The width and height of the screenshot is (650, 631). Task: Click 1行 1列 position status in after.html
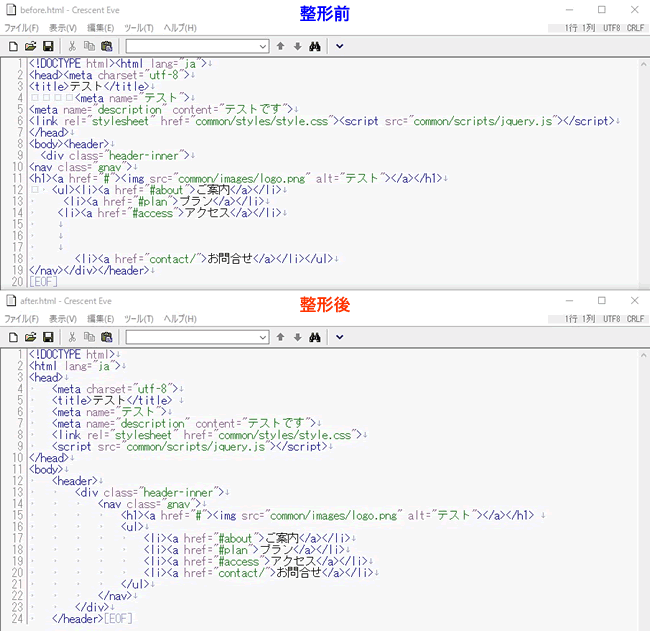point(580,319)
